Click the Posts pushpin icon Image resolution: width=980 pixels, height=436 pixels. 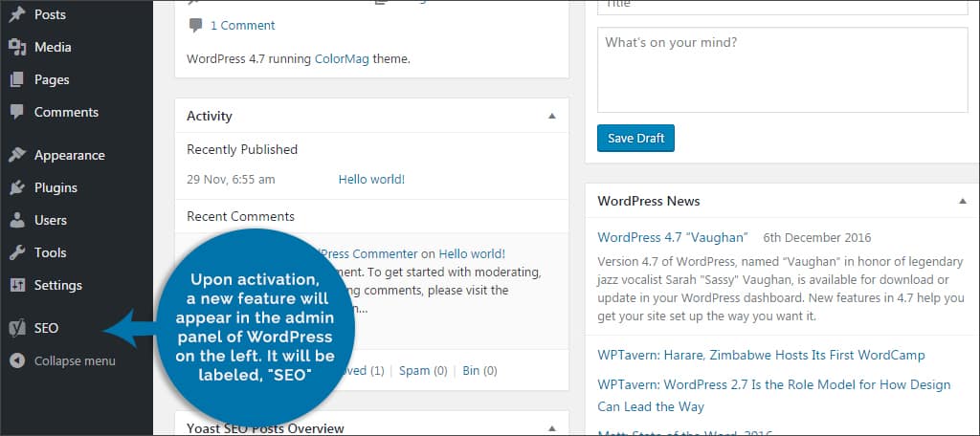[17, 14]
